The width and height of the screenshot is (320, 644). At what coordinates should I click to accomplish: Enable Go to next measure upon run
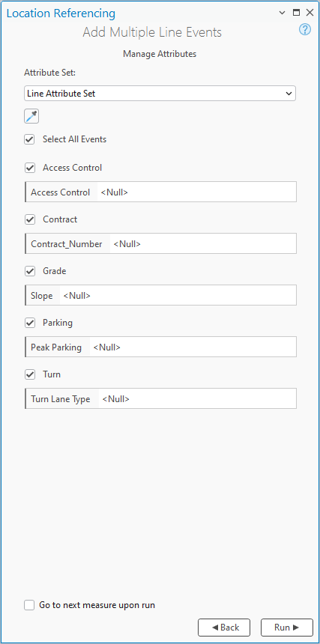(29, 605)
